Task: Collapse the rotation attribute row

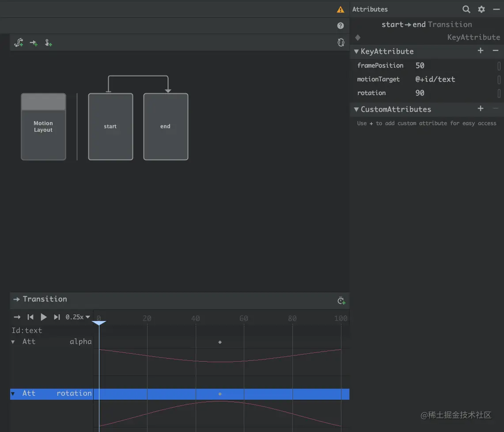Action: click(13, 394)
